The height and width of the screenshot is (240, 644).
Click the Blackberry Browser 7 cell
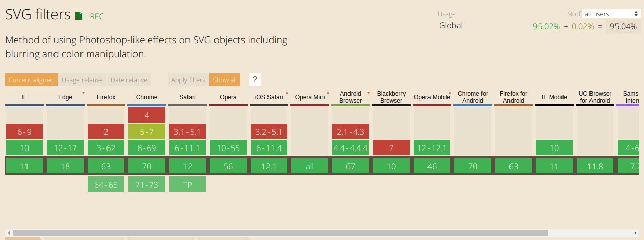391,148
